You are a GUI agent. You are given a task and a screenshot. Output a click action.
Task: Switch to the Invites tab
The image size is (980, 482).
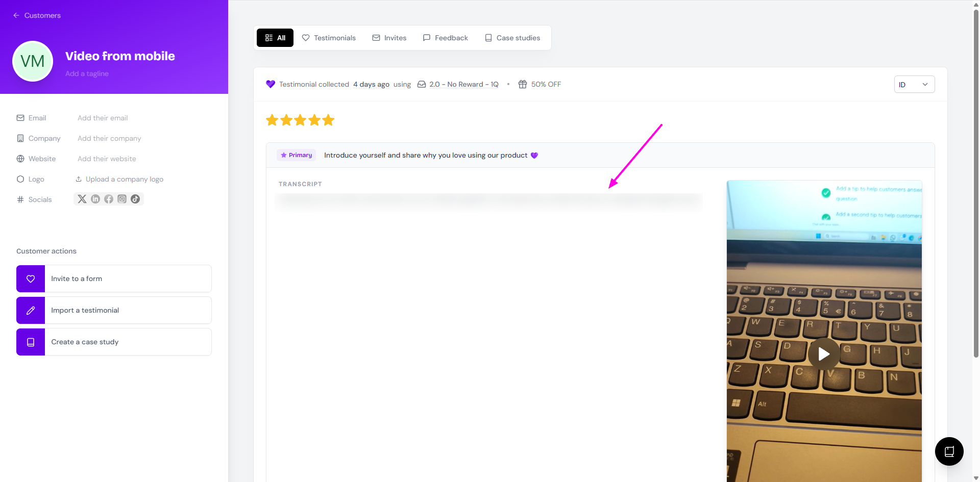tap(389, 38)
